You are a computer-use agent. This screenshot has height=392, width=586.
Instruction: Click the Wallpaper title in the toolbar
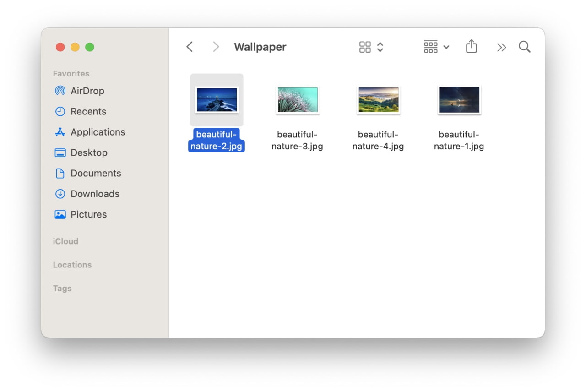point(260,46)
